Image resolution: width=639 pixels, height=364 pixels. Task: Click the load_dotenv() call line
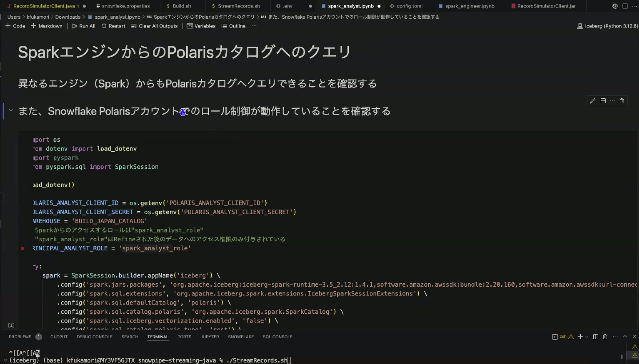pyautogui.click(x=53, y=185)
